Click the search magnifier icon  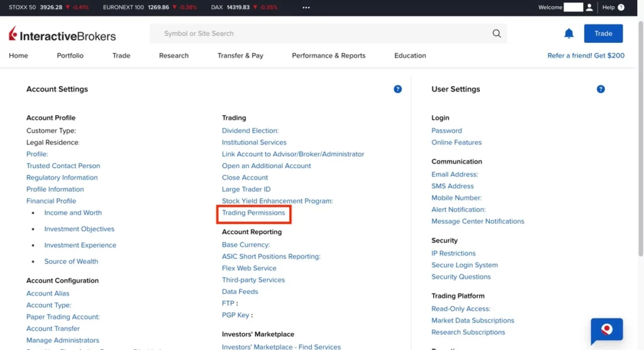point(496,34)
